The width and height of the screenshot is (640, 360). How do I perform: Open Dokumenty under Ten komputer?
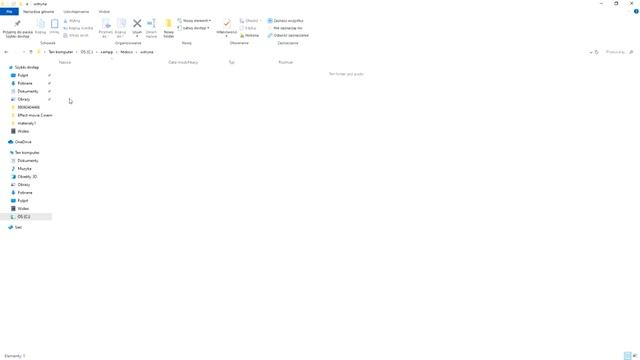(28, 161)
